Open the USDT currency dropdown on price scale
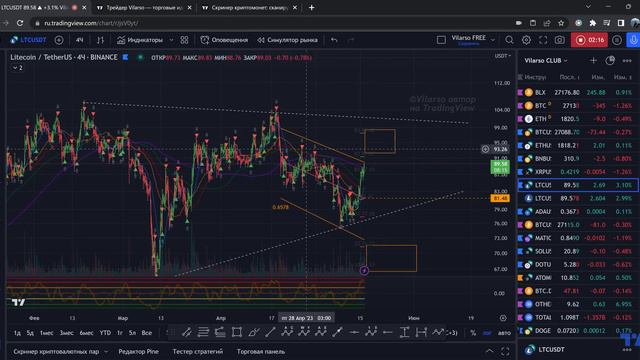Image resolution: width=640 pixels, height=360 pixels. [x=502, y=56]
